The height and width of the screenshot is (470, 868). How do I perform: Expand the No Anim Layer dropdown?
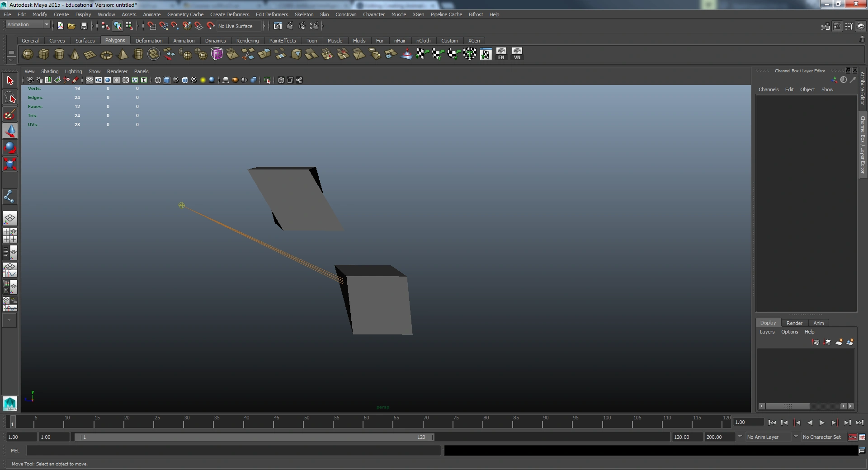740,437
